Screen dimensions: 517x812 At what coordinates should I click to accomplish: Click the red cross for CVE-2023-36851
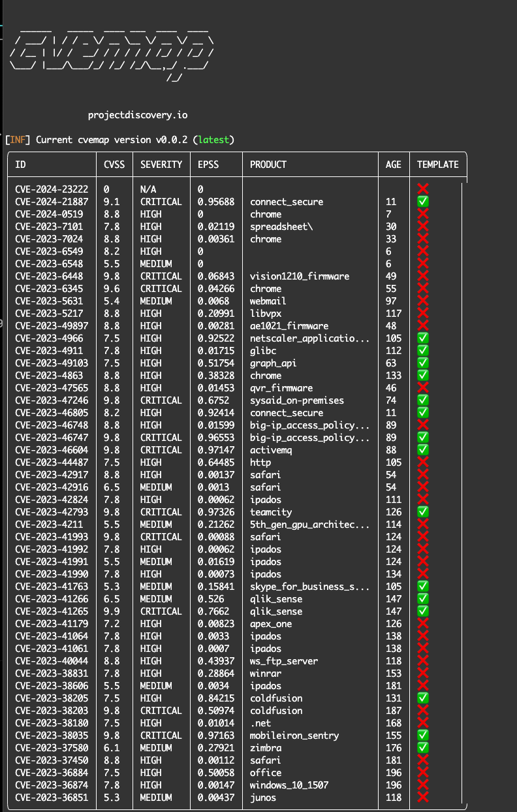[423, 798]
